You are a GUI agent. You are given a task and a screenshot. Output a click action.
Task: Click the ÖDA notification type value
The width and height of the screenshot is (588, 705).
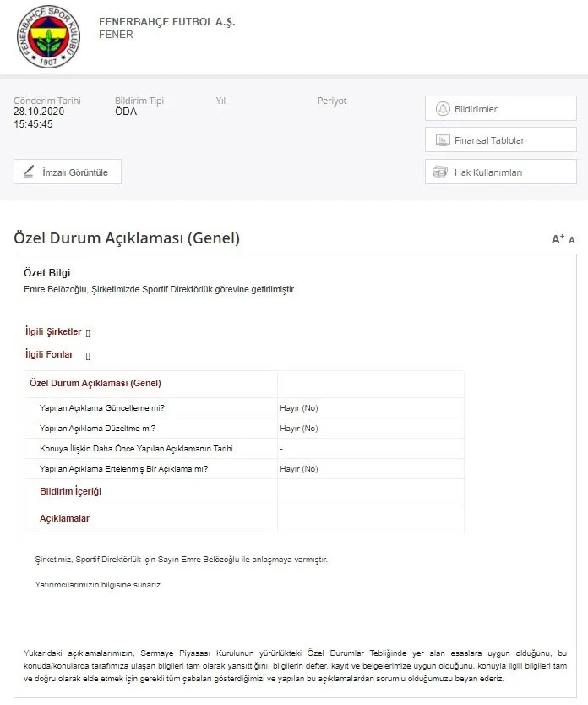[125, 112]
